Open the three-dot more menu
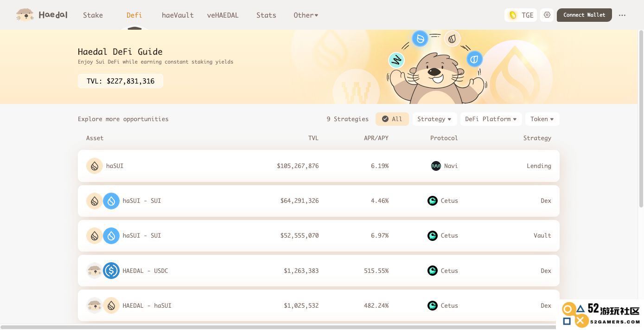The width and height of the screenshot is (644, 330). point(622,15)
